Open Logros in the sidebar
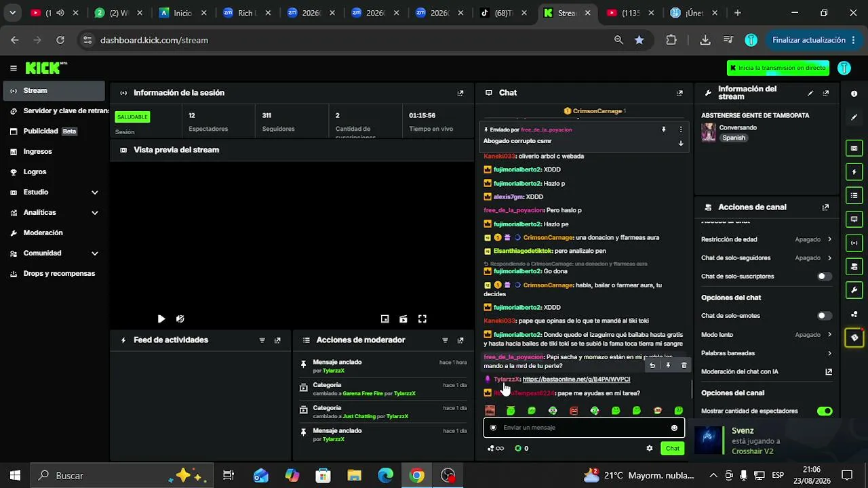The height and width of the screenshot is (488, 868). 54,172
